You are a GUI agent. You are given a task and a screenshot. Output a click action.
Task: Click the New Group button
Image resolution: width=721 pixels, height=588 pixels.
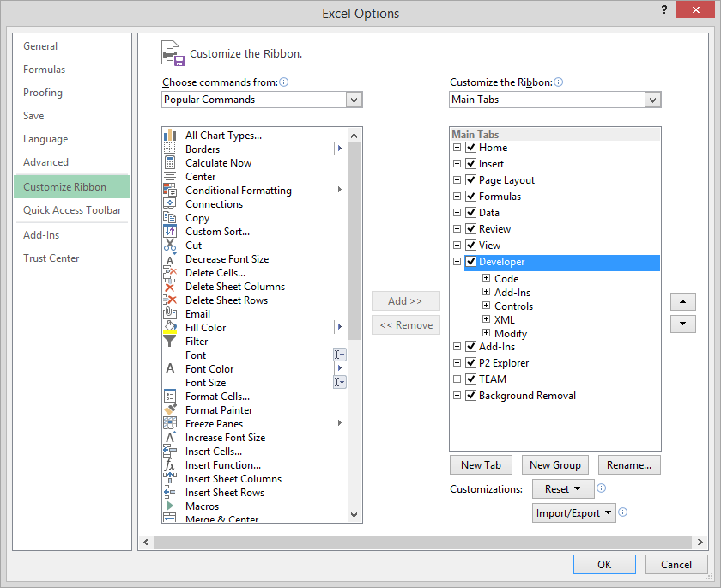[555, 465]
